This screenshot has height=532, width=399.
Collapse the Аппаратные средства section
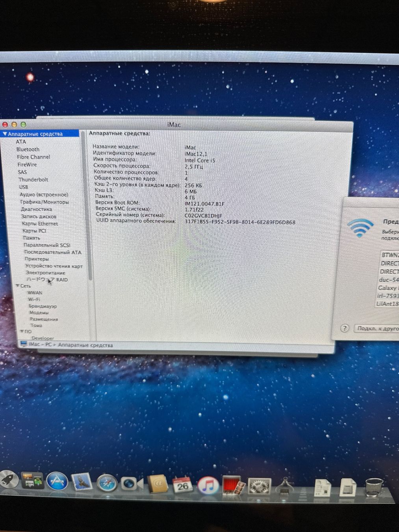click(x=5, y=134)
